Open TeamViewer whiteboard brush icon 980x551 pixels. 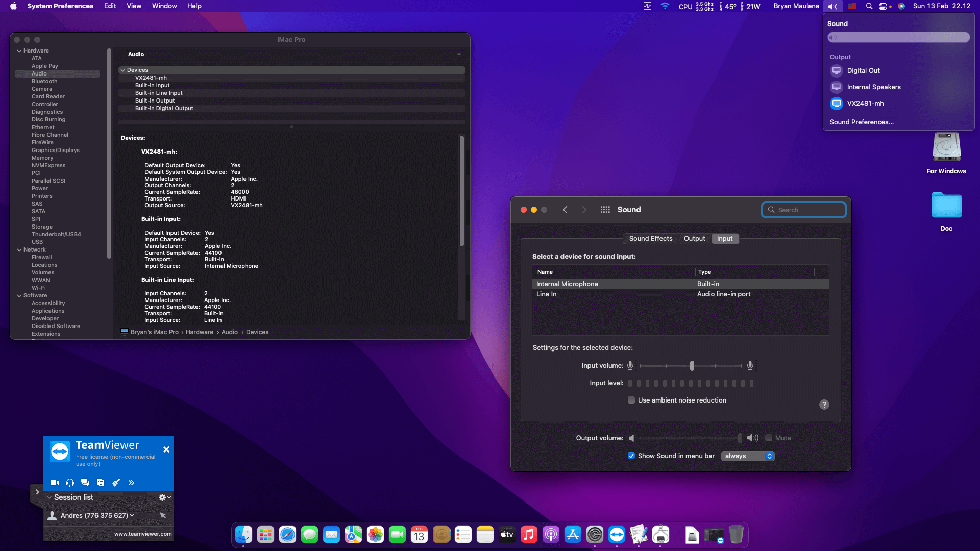[x=116, y=483]
